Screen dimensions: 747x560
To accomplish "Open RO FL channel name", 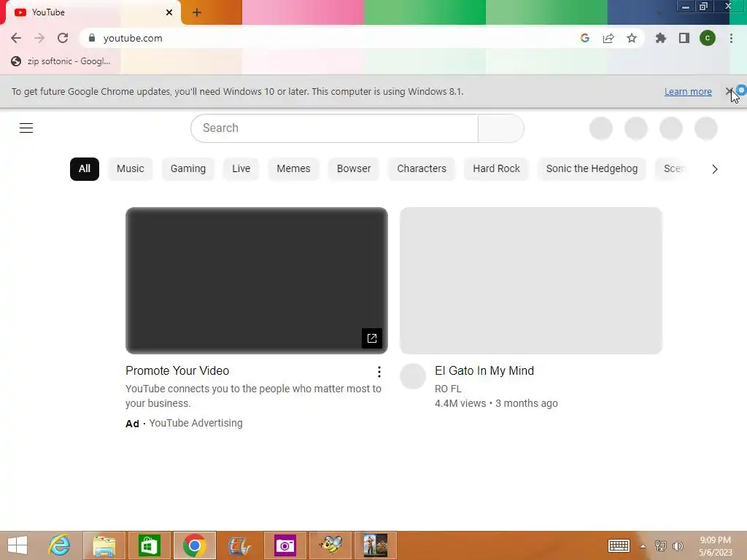I will (448, 389).
